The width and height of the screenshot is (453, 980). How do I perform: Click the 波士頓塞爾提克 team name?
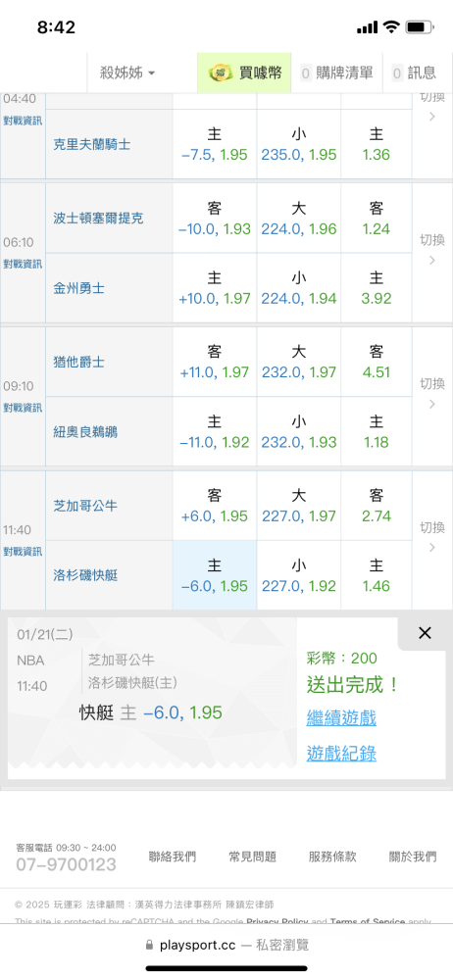point(98,219)
